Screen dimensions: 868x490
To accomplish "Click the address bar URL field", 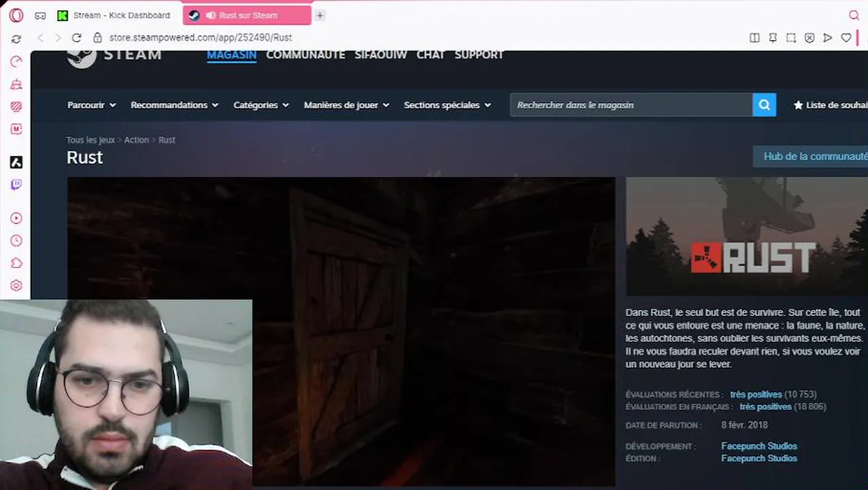I will [x=201, y=38].
